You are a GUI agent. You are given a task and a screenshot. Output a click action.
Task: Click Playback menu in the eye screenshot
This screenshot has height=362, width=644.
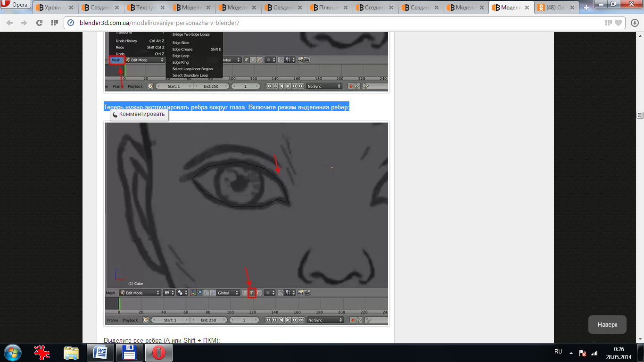tap(130, 320)
